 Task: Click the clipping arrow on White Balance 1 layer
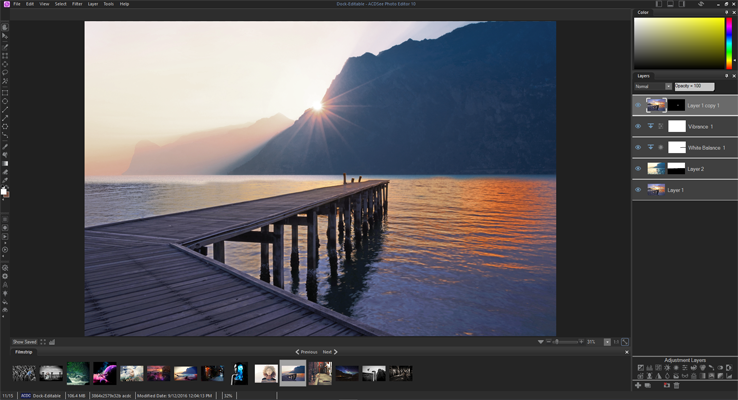650,147
